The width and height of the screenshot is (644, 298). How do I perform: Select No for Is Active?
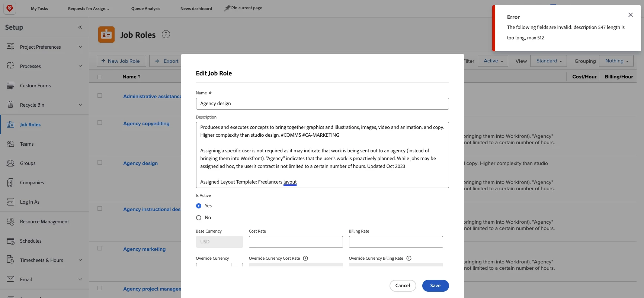pos(199,218)
